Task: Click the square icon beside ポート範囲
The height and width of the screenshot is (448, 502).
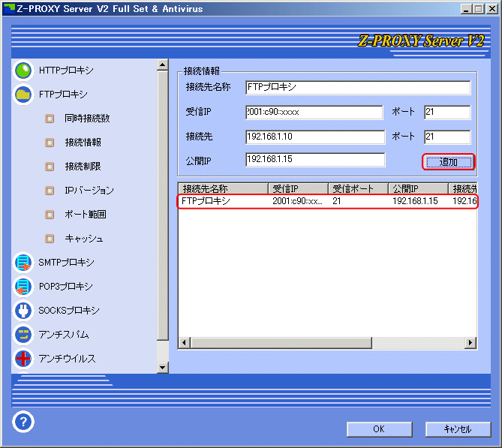Action: pyautogui.click(x=50, y=215)
